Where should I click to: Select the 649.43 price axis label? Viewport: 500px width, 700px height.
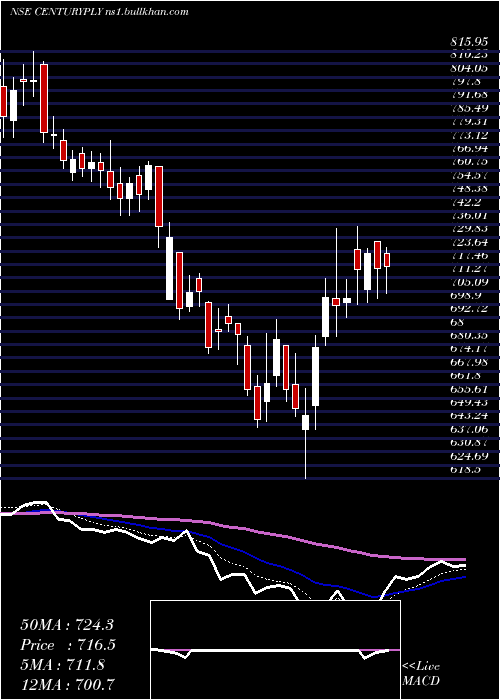coord(469,402)
